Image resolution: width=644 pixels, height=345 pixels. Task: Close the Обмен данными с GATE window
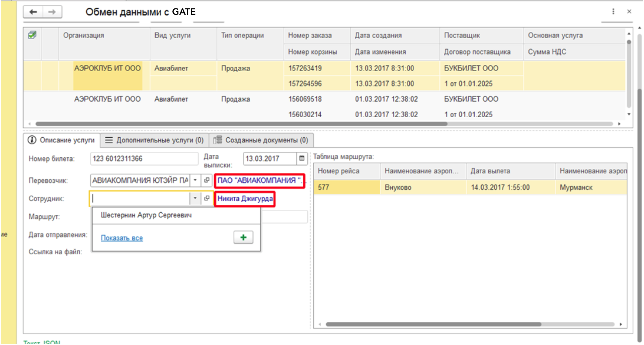(629, 11)
